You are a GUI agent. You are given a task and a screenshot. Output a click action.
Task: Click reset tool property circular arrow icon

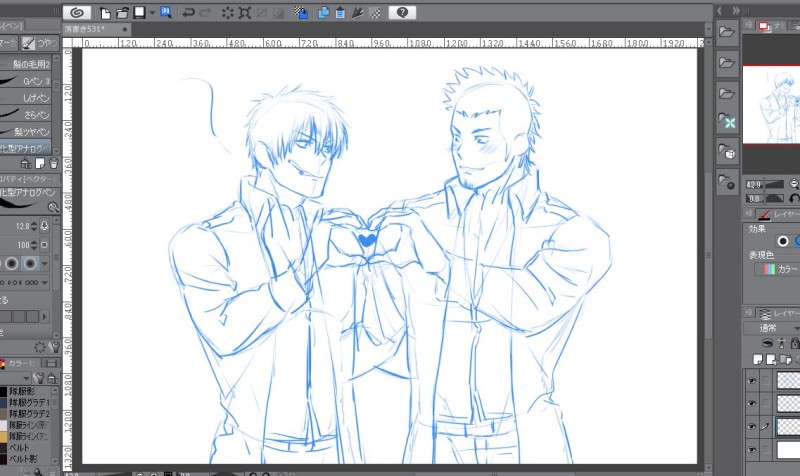(40, 347)
